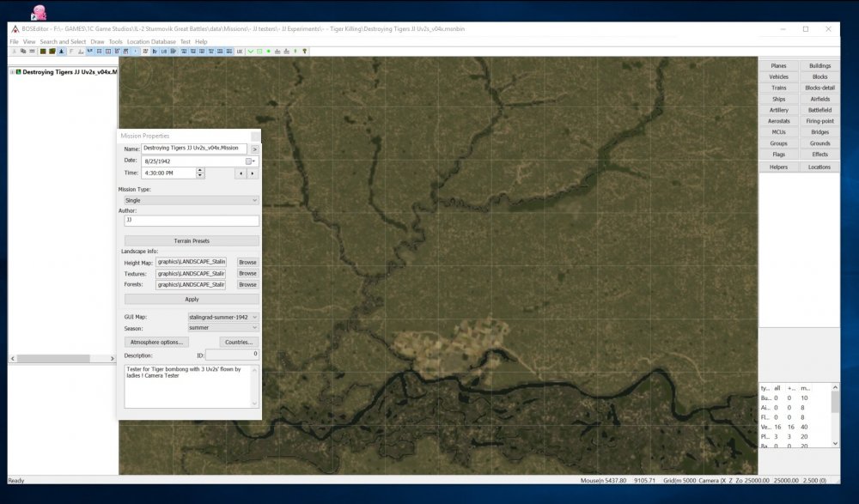Click the green up-arrow toolbar icon

pos(295,51)
